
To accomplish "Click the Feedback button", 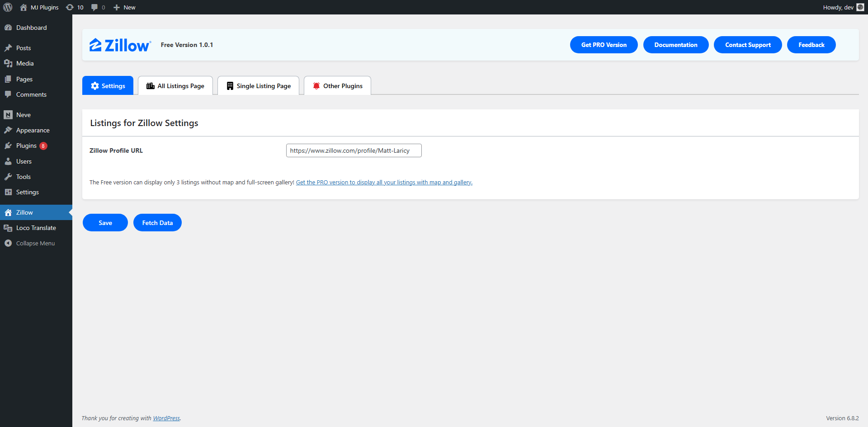I will [811, 45].
